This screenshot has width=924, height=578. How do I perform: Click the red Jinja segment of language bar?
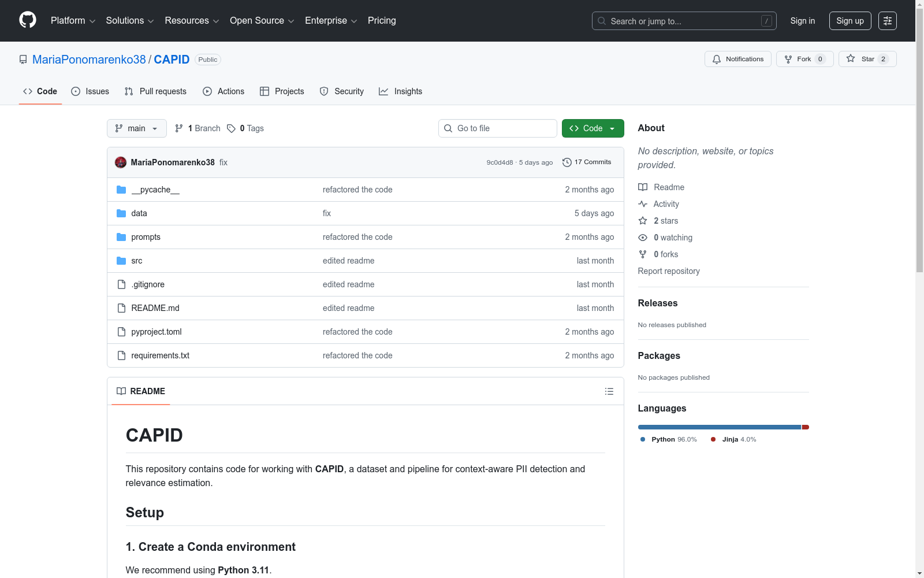(x=806, y=427)
